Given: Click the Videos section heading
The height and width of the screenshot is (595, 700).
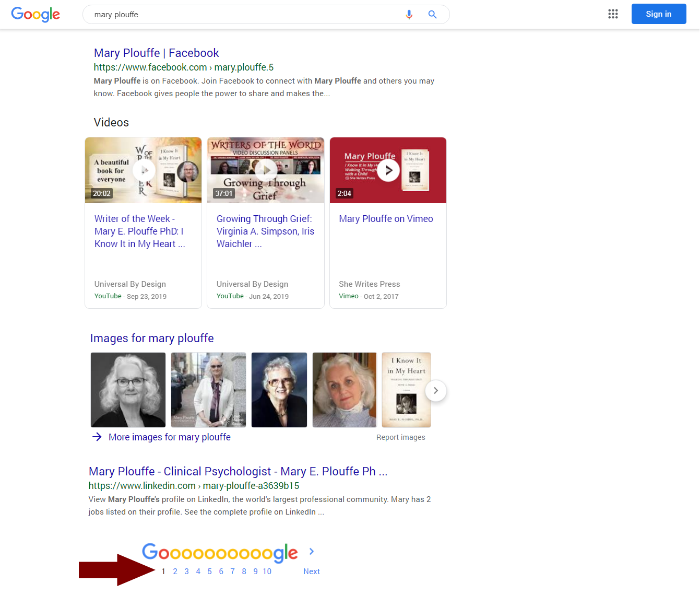Looking at the screenshot, I should click(111, 122).
